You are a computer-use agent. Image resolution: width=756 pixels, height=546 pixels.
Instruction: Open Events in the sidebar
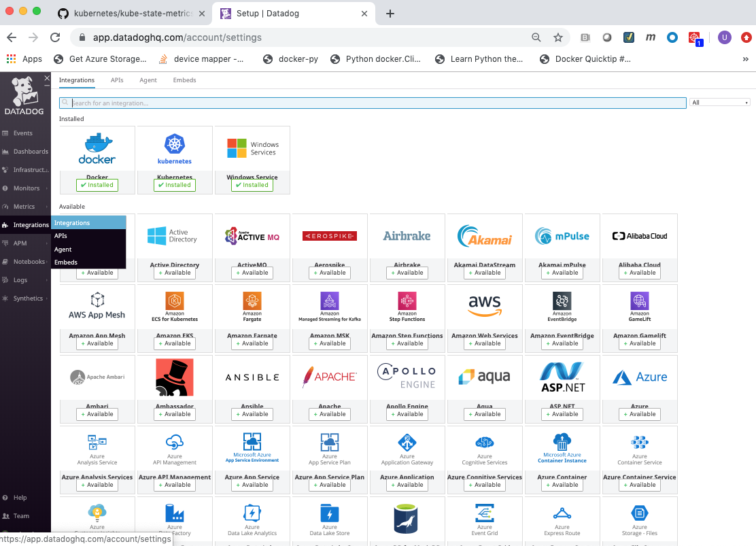pos(22,133)
